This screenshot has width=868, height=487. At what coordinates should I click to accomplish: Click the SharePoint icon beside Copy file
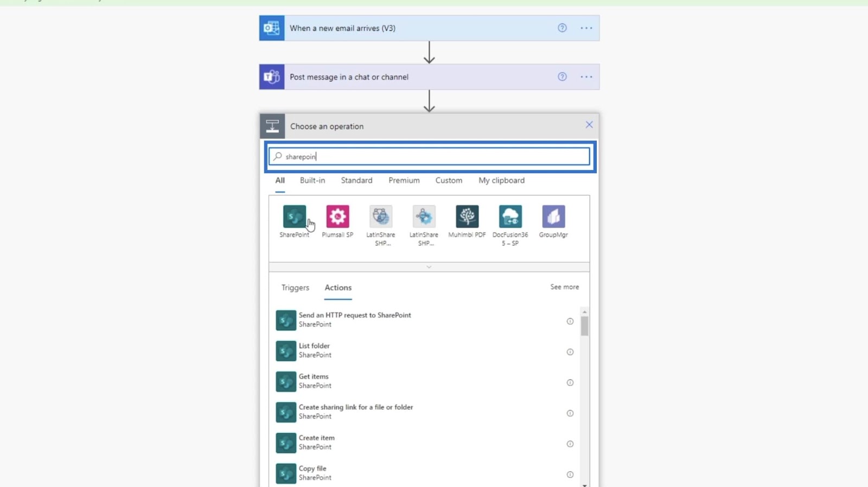point(286,473)
